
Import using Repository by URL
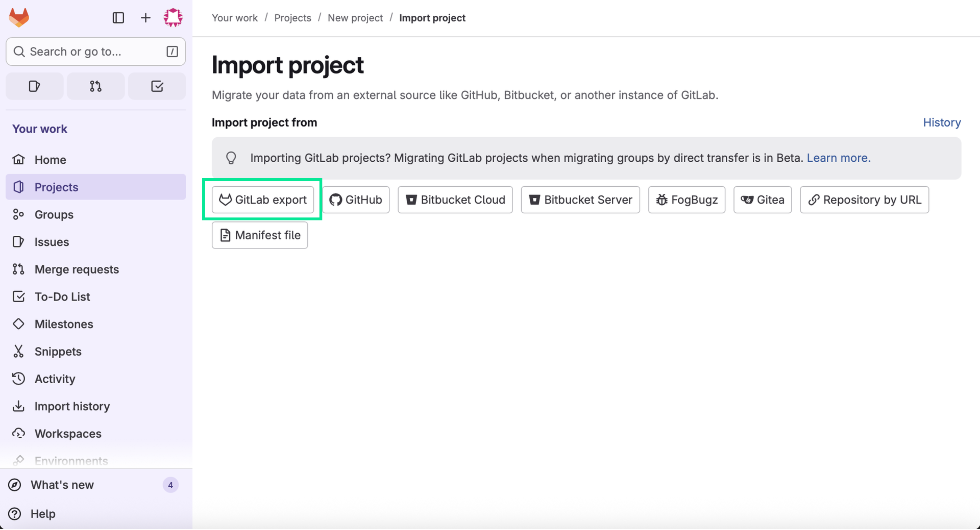864,200
